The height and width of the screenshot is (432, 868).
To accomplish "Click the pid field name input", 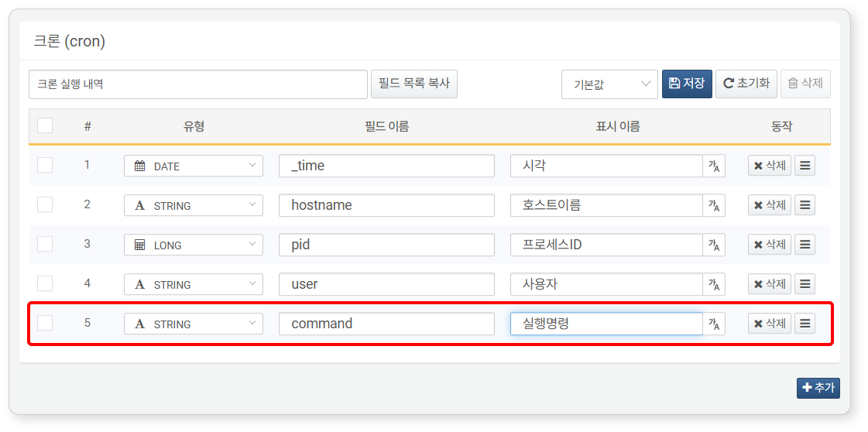I will 386,245.
